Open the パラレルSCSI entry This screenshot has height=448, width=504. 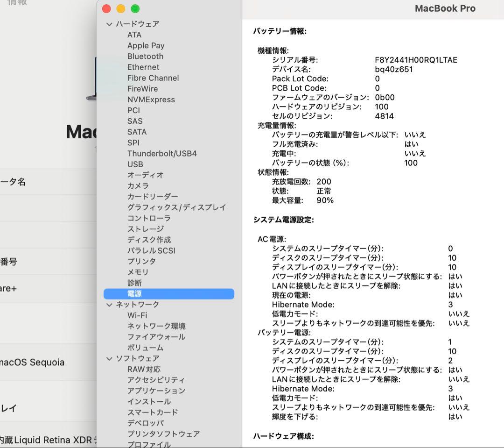[151, 251]
